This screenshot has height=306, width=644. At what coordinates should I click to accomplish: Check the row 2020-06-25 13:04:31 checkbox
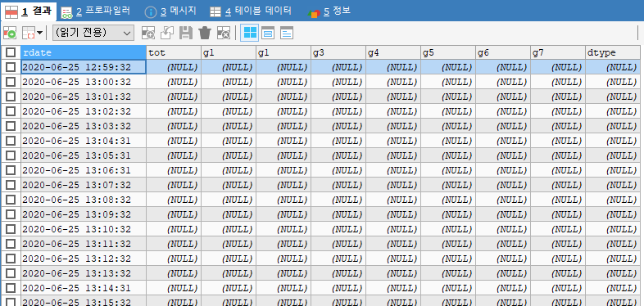coord(11,141)
